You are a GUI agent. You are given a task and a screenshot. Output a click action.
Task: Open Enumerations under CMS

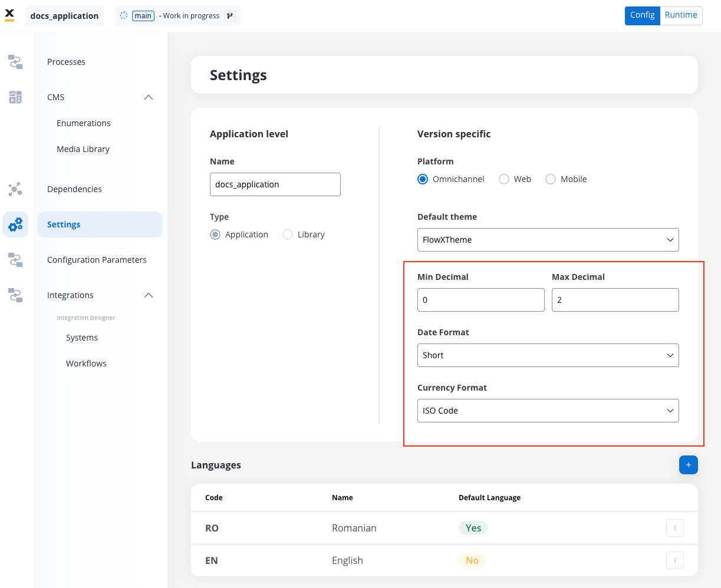click(84, 123)
